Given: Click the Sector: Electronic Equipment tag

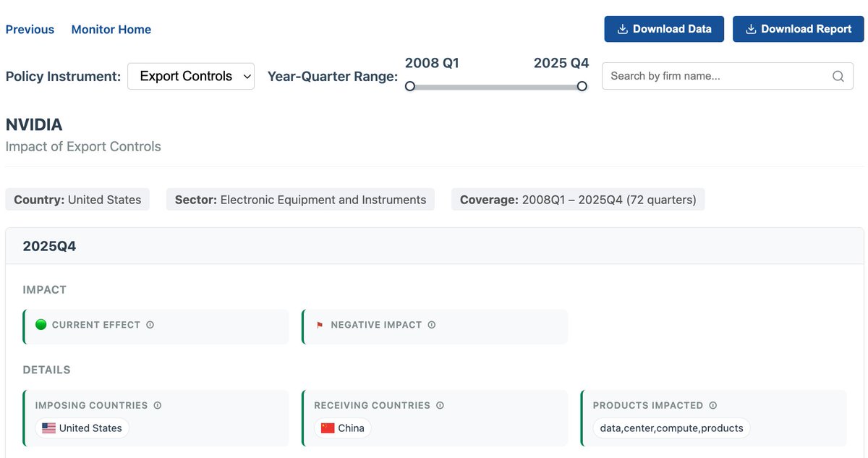Looking at the screenshot, I should (300, 200).
